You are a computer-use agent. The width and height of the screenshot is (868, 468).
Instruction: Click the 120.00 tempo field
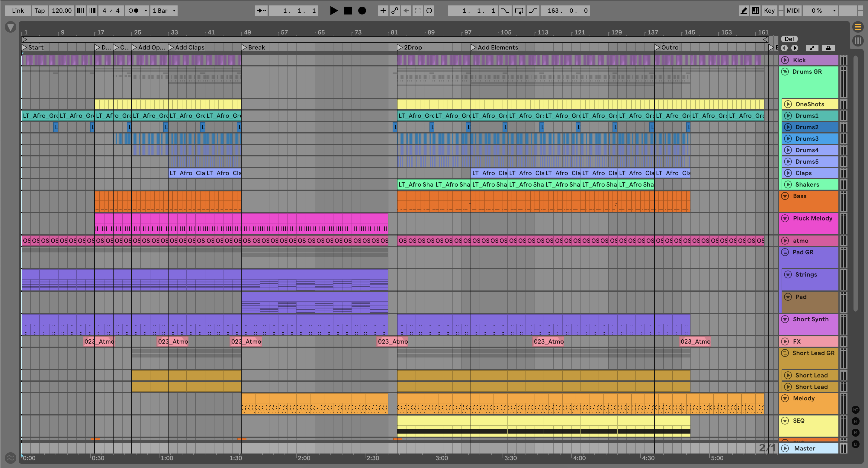pos(62,11)
